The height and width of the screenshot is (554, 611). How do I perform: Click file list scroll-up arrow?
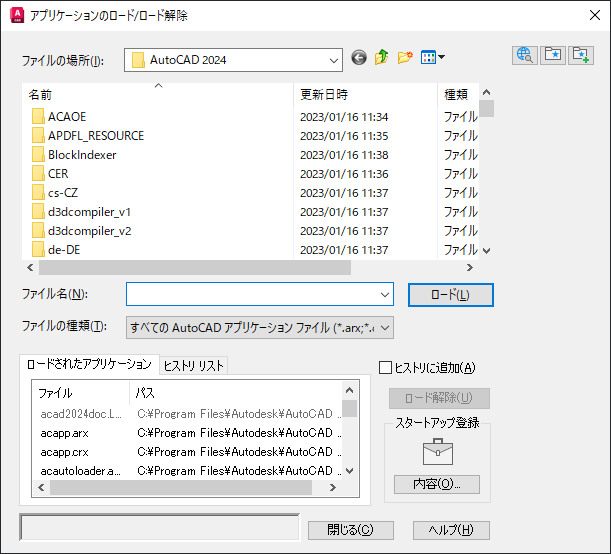486,92
